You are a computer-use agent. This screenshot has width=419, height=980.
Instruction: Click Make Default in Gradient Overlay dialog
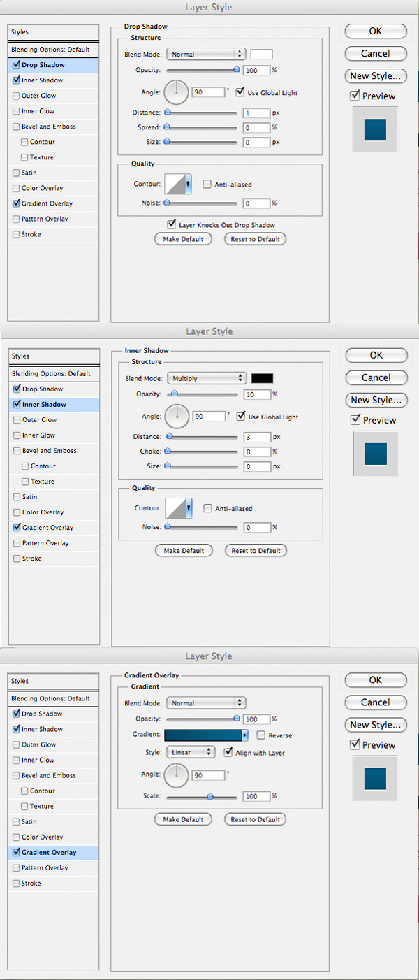pyautogui.click(x=183, y=819)
